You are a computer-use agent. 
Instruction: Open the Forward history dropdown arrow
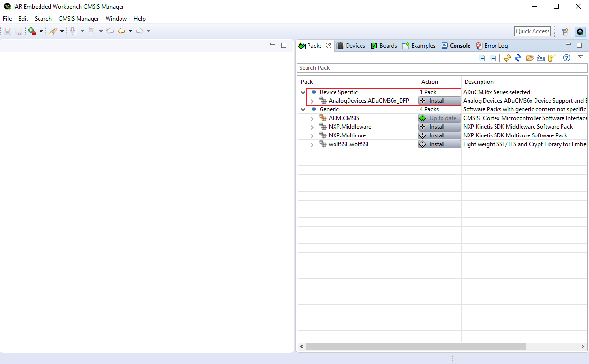pyautogui.click(x=148, y=31)
